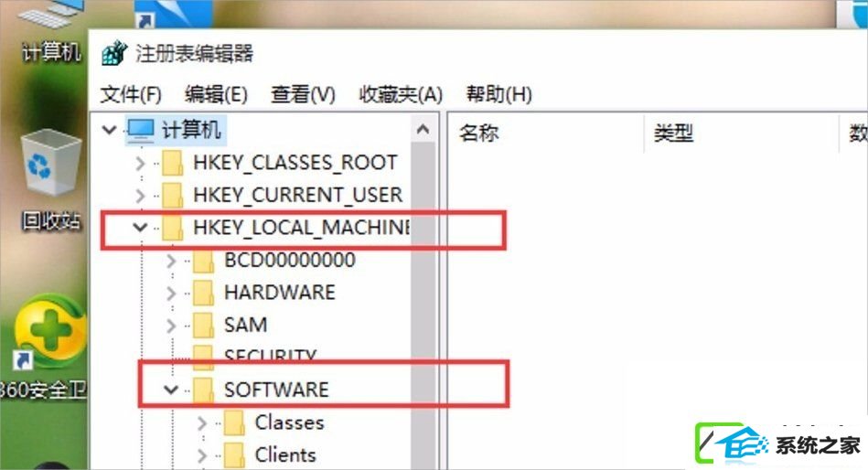Click the tree pane scroll-up arrow
The height and width of the screenshot is (470, 868).
point(423,130)
